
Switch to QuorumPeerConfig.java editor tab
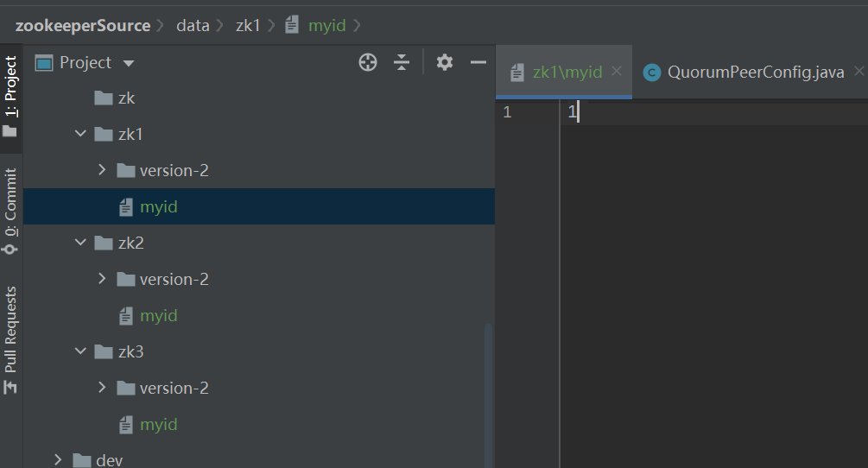click(755, 72)
